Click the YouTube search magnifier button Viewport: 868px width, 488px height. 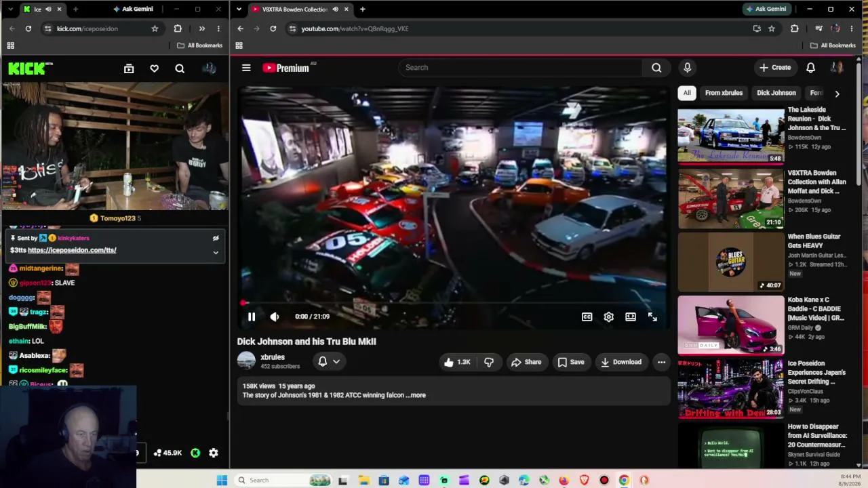(x=656, y=68)
